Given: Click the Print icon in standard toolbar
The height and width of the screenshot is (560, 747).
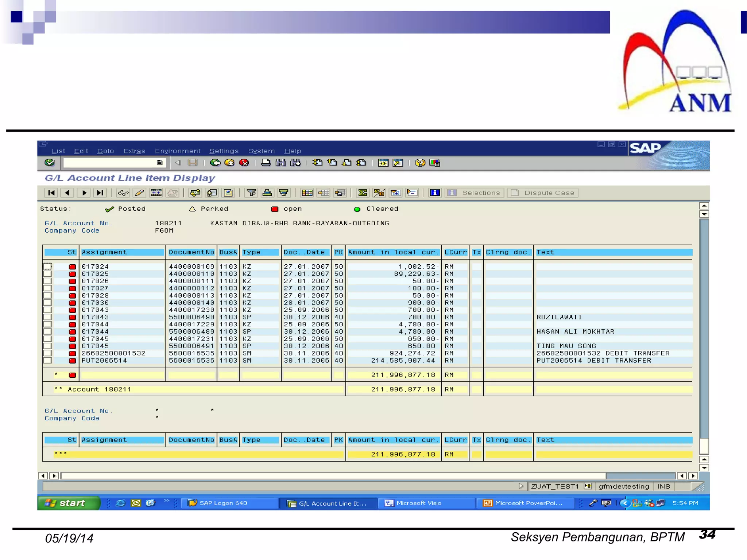Looking at the screenshot, I should pyautogui.click(x=266, y=163).
